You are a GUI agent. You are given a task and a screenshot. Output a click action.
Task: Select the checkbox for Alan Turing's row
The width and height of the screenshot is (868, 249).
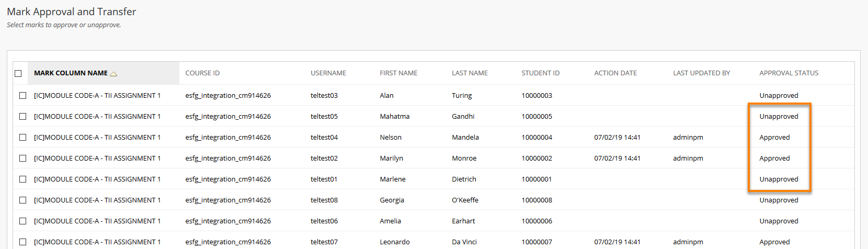click(x=22, y=95)
